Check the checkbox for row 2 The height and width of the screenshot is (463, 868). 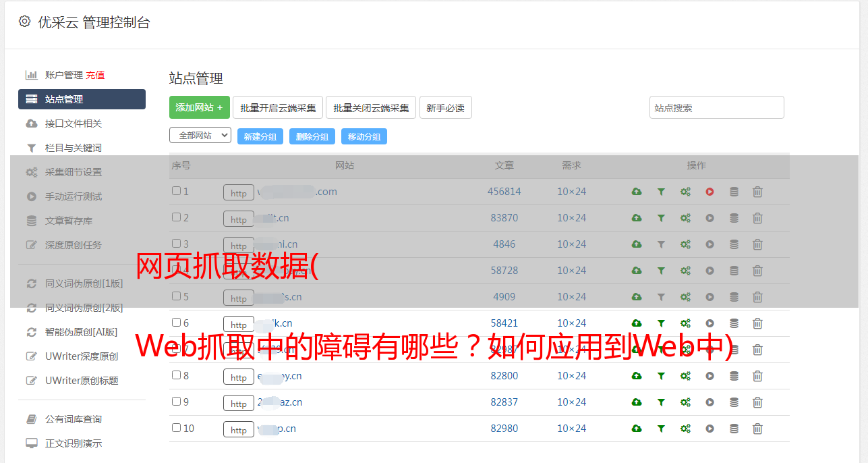[176, 217]
